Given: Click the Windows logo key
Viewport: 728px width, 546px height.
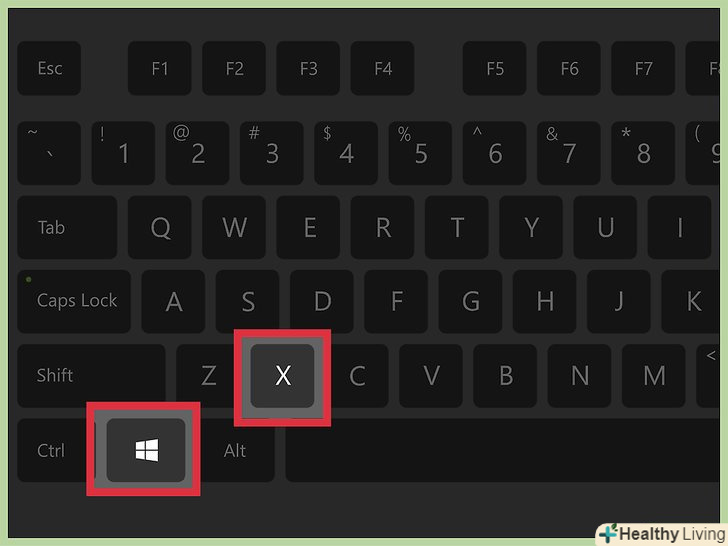Looking at the screenshot, I should point(146,450).
